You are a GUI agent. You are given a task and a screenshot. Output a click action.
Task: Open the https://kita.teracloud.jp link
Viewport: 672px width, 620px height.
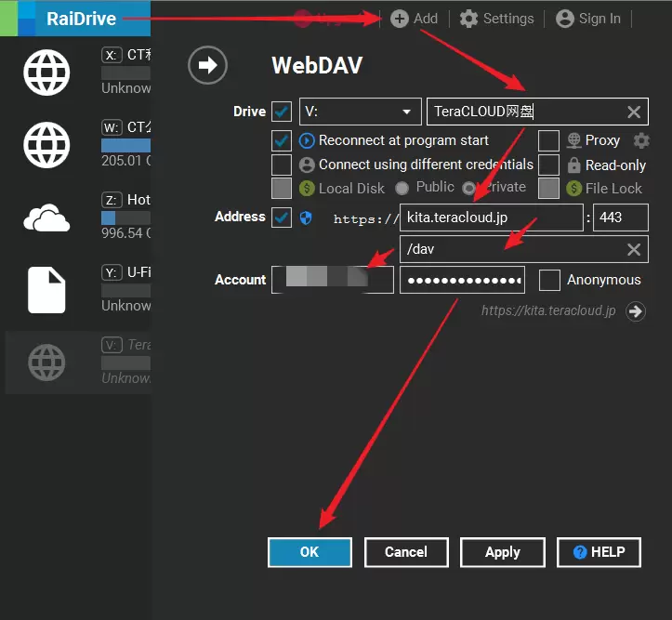[548, 310]
